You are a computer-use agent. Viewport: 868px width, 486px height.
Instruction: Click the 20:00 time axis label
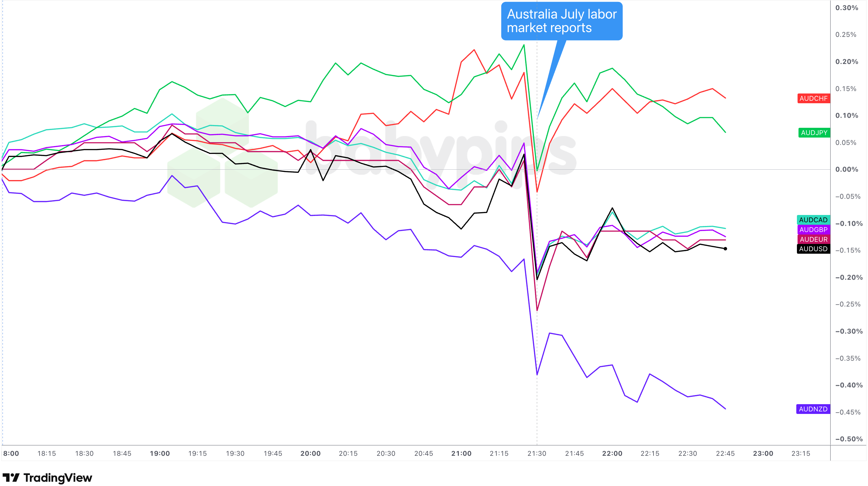tap(310, 454)
